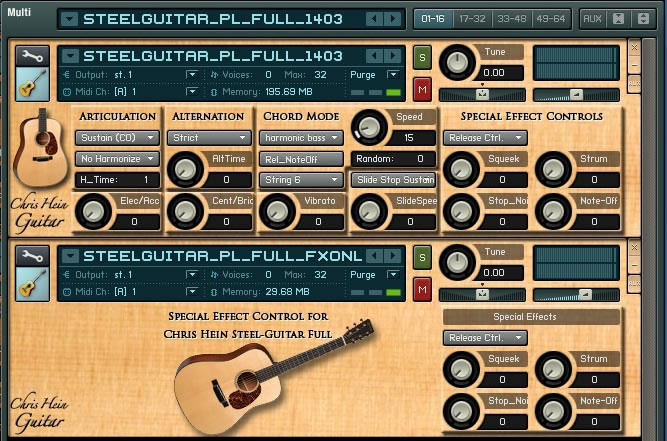This screenshot has height=441, width=667.
Task: Open the multi preset dropdown arrow in header
Action: (69, 19)
